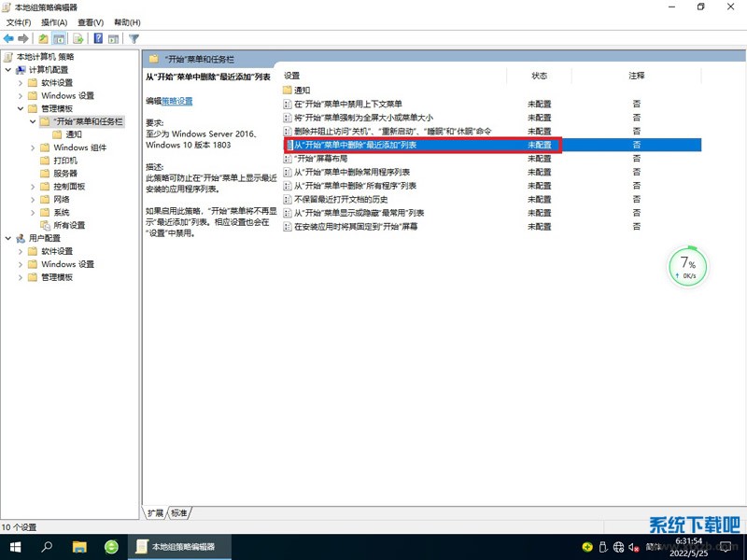Open Help via the blue question icon
747x560 pixels.
click(98, 38)
